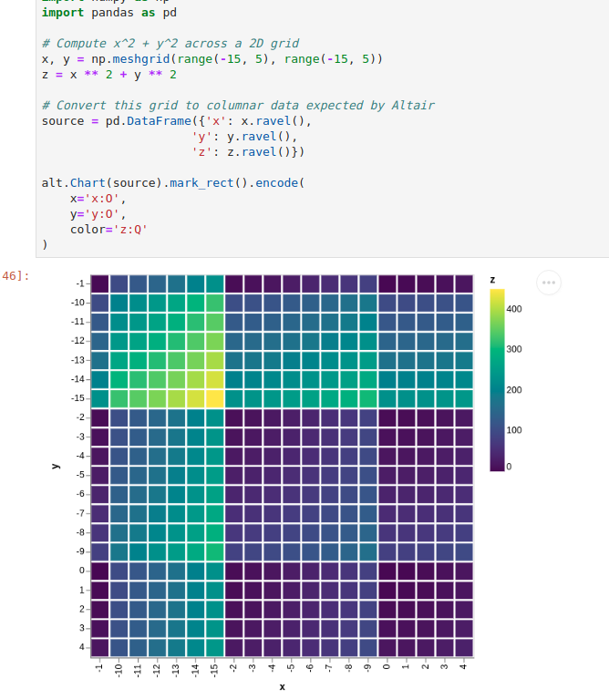Click the legend title 'z'

click(x=492, y=280)
